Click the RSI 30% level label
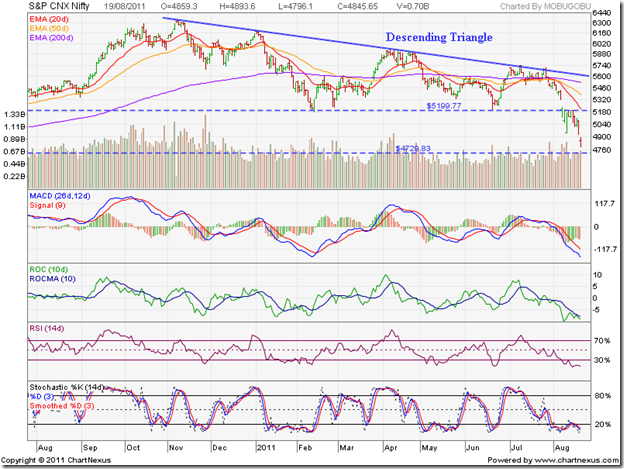Image resolution: width=624 pixels, height=469 pixels. pyautogui.click(x=602, y=360)
